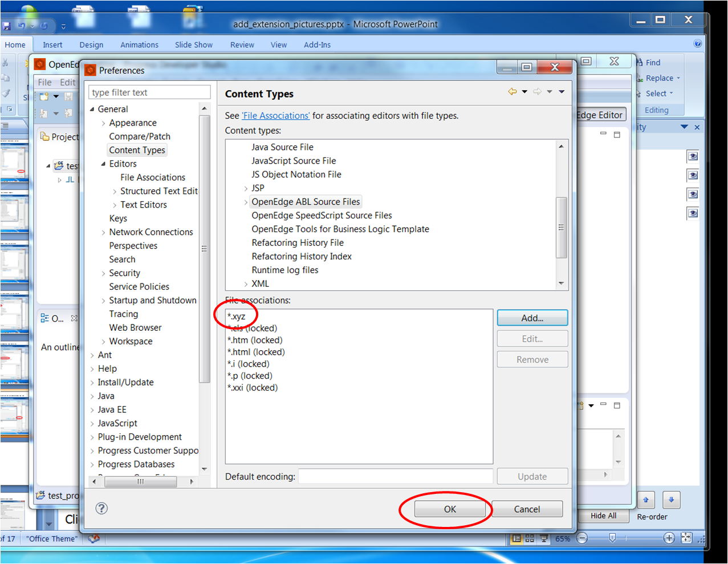Collapse the Editors tree node
The height and width of the screenshot is (564, 728).
click(103, 164)
